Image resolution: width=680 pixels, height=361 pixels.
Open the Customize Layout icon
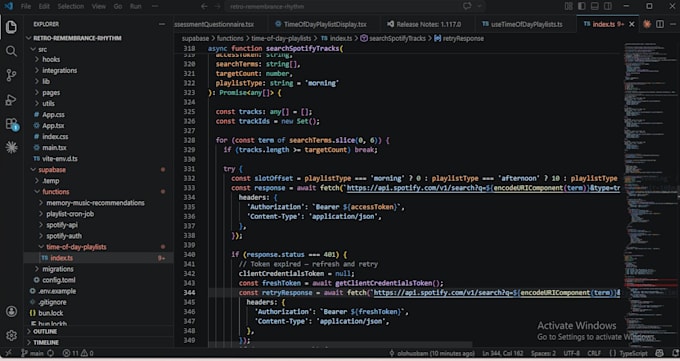point(568,6)
